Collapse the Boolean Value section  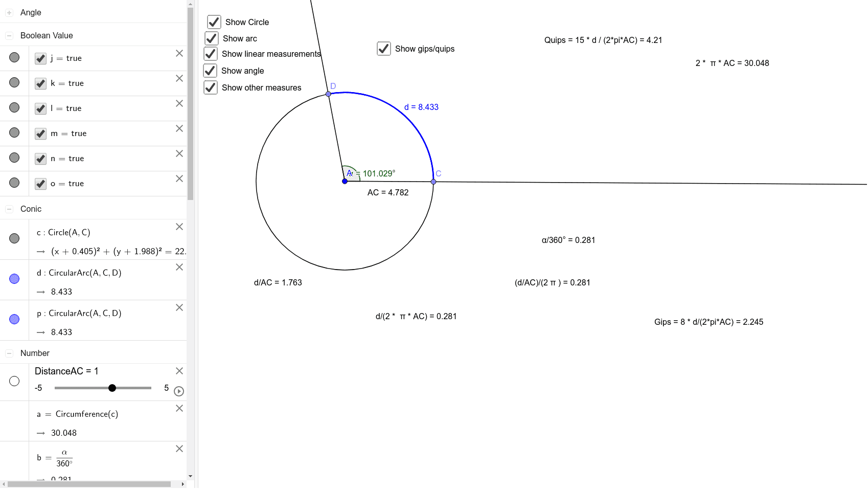pos(9,35)
